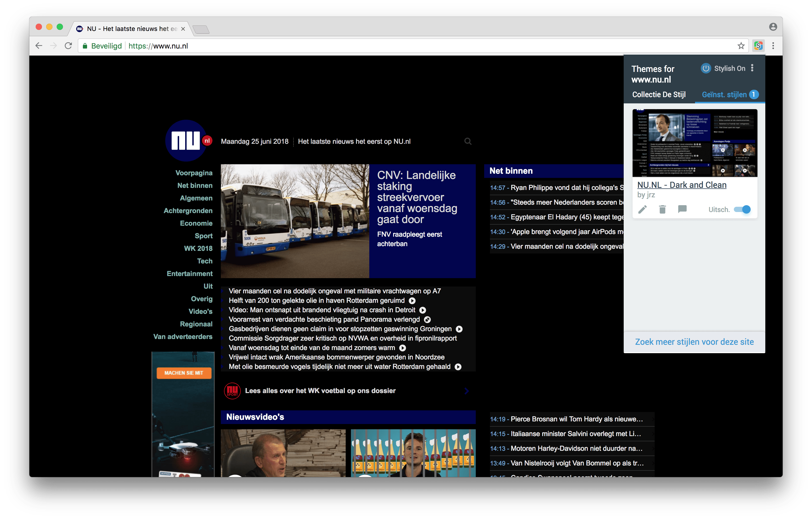This screenshot has width=812, height=519.
Task: Open the WK 2018 sidebar section
Action: coord(198,248)
